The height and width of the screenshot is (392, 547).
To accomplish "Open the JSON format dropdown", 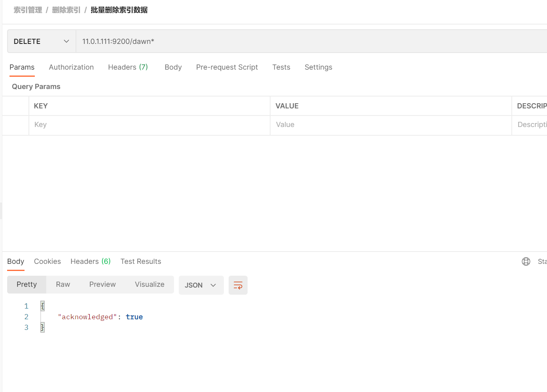I will [x=201, y=285].
